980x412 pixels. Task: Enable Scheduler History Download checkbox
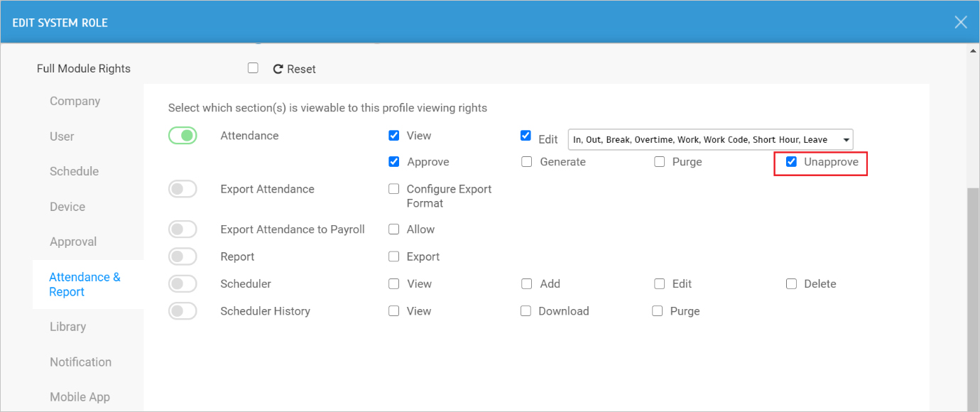pos(526,311)
